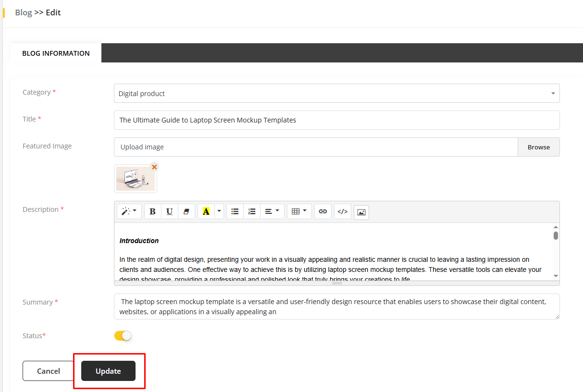Open the magic wand style dropdown

(x=129, y=211)
